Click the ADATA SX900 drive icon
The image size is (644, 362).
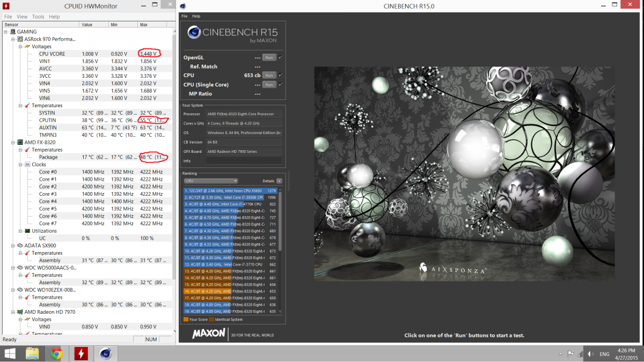(x=20, y=246)
